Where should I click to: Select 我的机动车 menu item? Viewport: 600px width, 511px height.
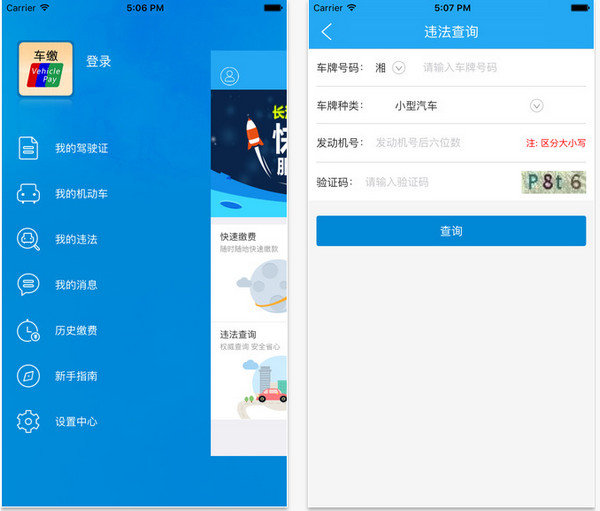pos(82,194)
